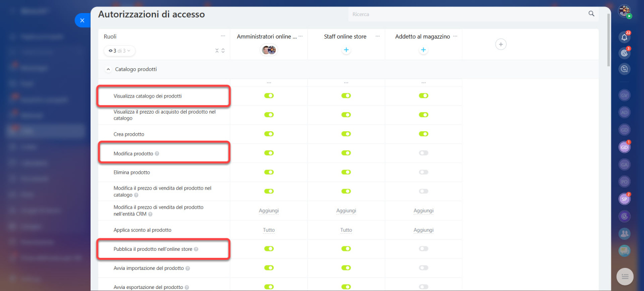Toggle purchase price visibility for Staff online store

coord(346,115)
